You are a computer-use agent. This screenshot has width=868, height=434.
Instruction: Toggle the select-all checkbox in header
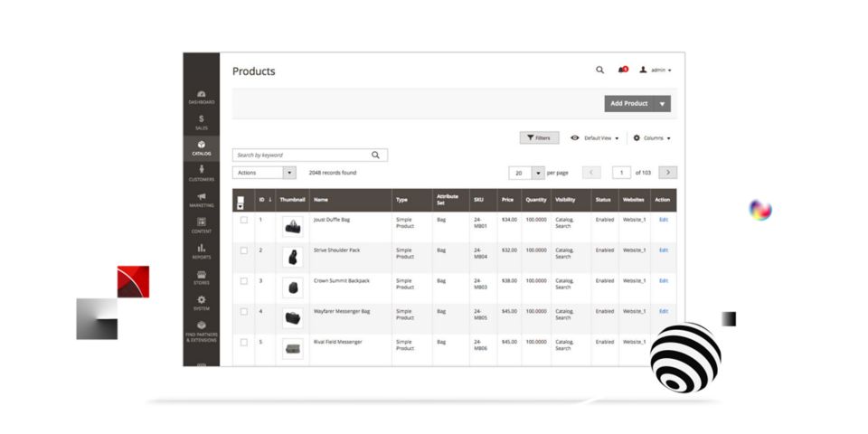241,199
